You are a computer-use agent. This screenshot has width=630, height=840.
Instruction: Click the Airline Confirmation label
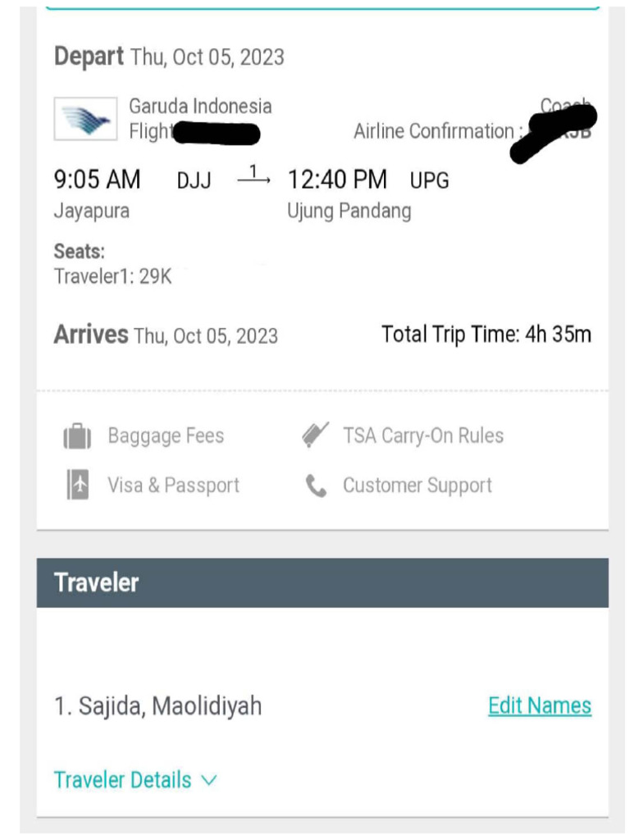[x=434, y=131]
